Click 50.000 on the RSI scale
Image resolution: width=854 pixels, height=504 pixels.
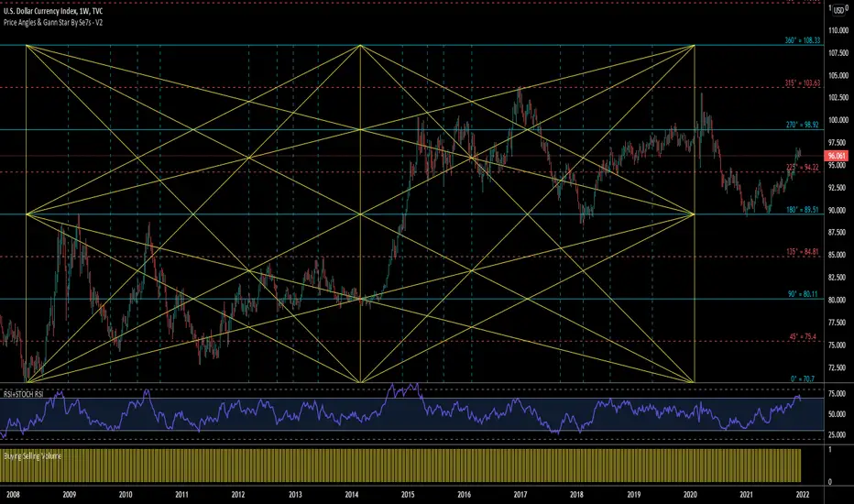point(838,414)
